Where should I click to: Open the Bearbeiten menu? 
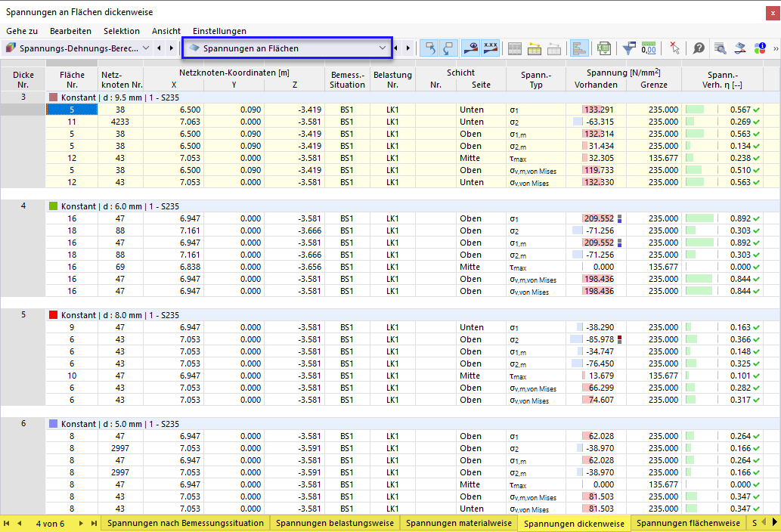point(70,31)
